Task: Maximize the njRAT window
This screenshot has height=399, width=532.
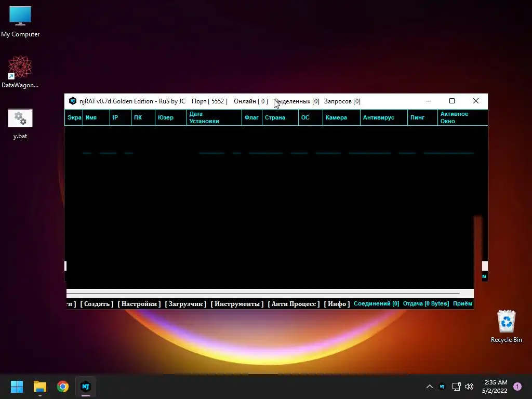Action: click(x=452, y=101)
